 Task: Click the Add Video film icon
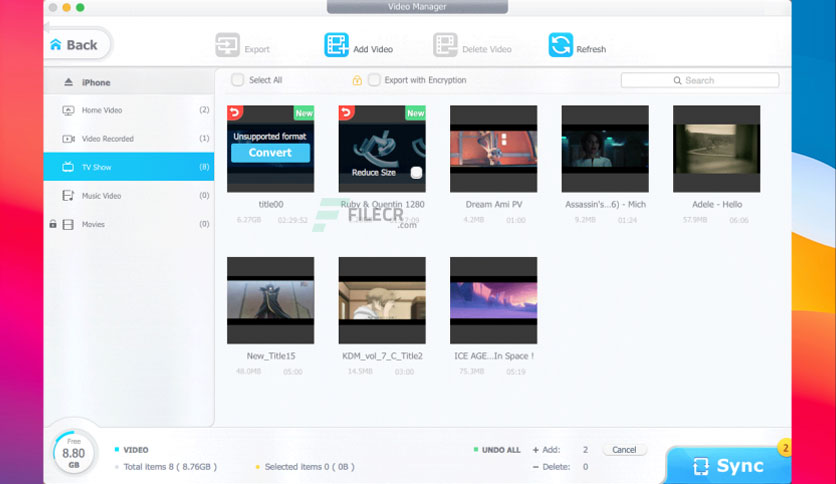coord(336,45)
